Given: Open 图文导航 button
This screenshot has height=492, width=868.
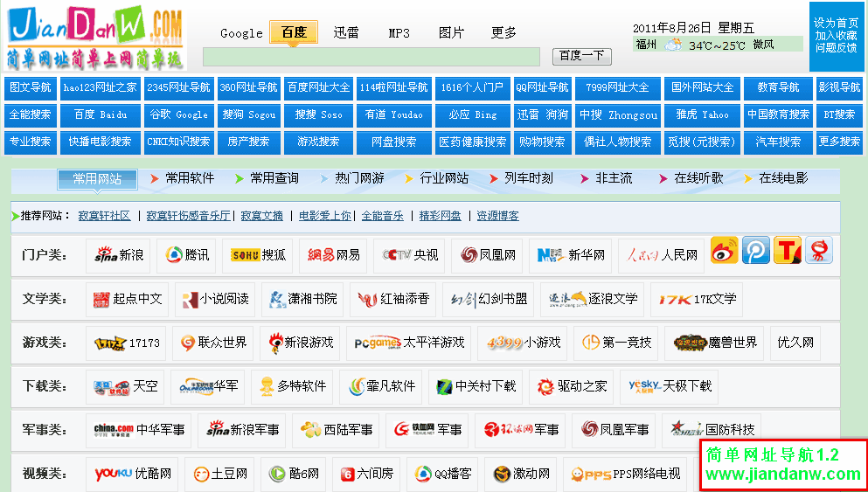Looking at the screenshot, I should 31,88.
